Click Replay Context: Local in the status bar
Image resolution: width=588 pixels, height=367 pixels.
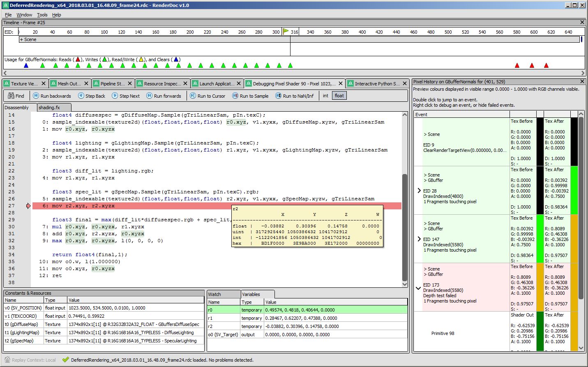35,360
